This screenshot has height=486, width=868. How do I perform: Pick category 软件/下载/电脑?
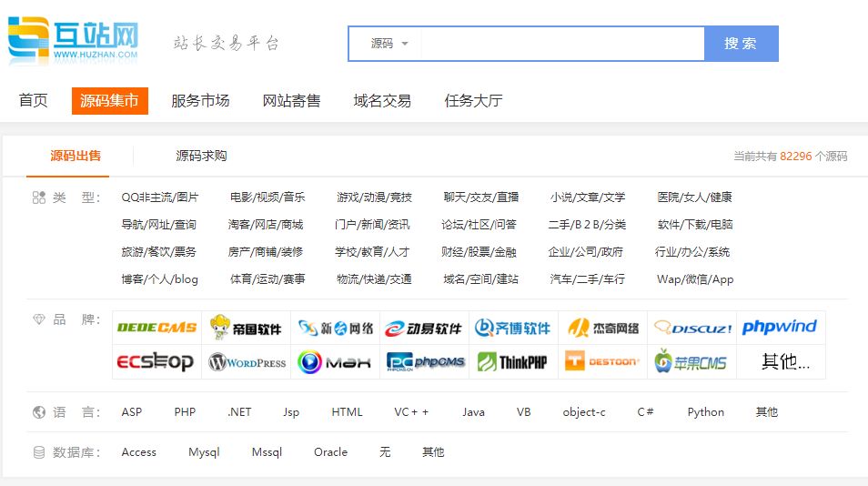(x=695, y=225)
